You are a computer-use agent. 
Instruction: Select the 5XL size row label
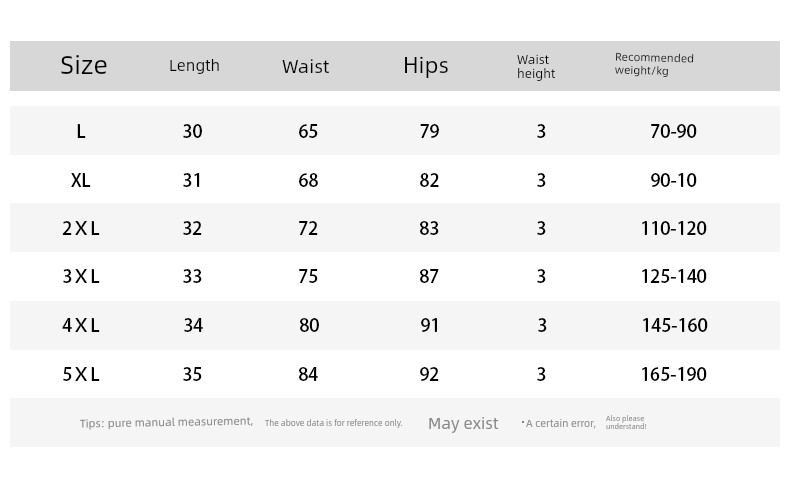[x=81, y=374]
